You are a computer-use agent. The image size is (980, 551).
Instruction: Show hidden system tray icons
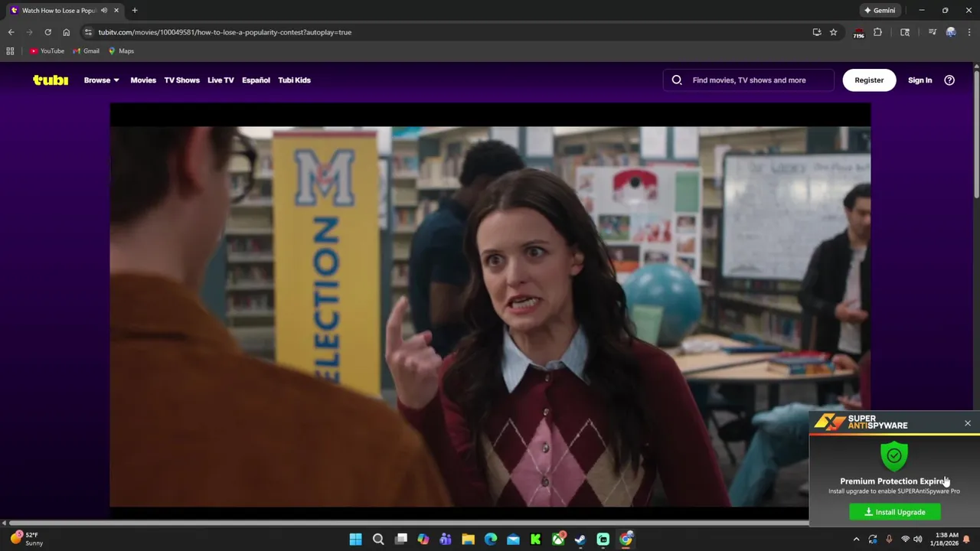856,540
